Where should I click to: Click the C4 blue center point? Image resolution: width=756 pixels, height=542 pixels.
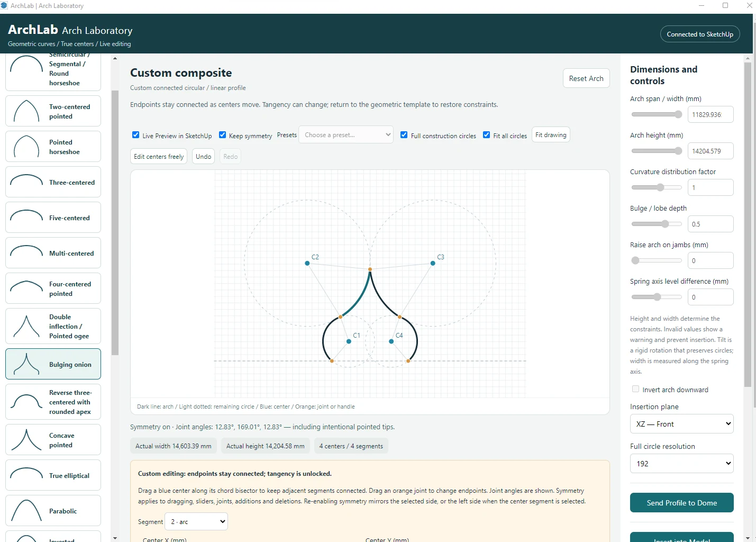[x=391, y=341]
